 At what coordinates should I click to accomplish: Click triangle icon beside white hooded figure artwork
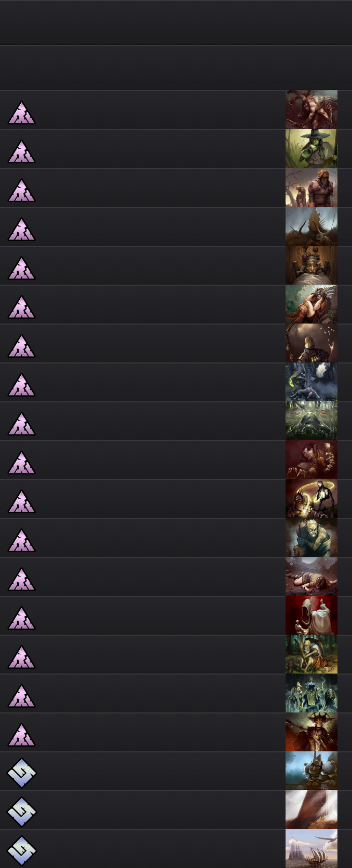21,619
